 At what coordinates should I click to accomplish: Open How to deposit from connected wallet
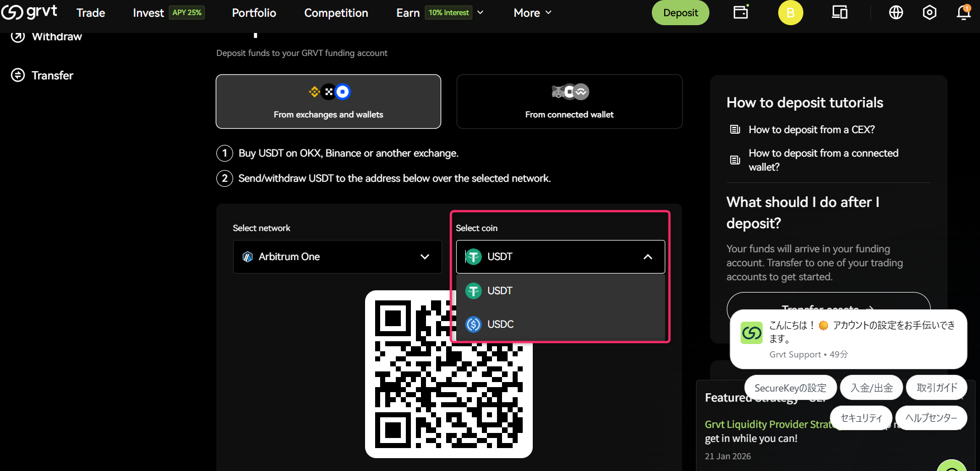tap(823, 160)
